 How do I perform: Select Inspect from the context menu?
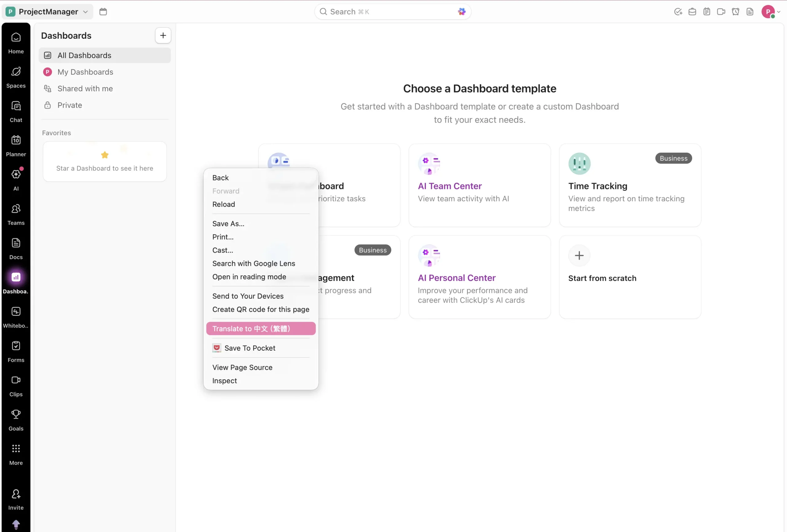coord(224,380)
